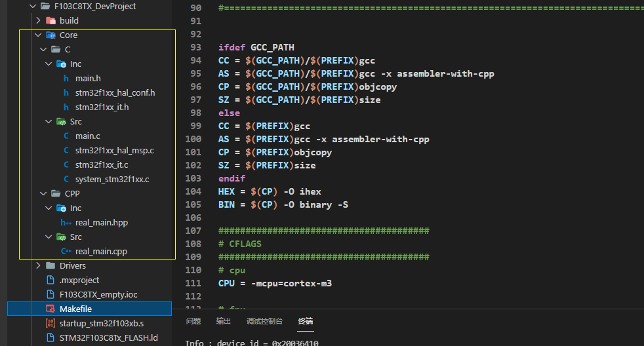The width and height of the screenshot is (644, 346).
Task: Click the Drivers folder icon
Action: tap(50, 265)
